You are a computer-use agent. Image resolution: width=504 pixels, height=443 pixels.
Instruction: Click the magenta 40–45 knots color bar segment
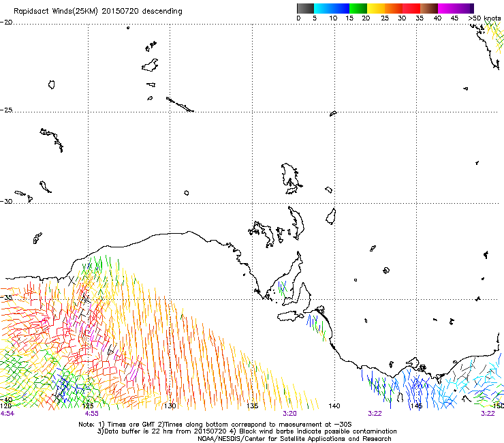[447, 8]
